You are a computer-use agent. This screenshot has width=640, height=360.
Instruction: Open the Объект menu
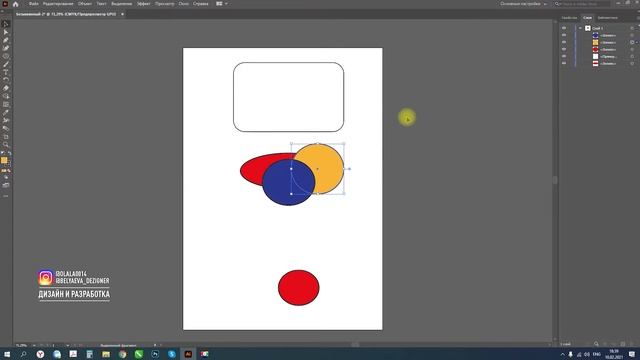click(x=85, y=4)
